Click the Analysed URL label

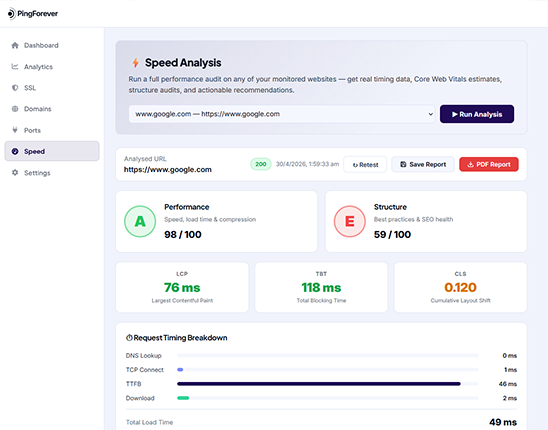pyautogui.click(x=145, y=159)
